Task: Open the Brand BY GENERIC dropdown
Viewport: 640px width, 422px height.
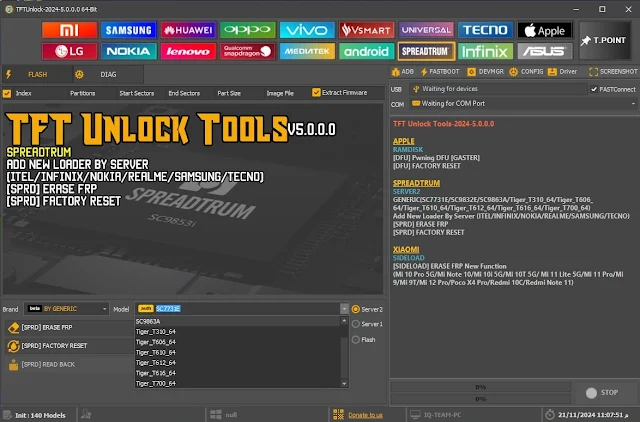Action: click(x=67, y=309)
